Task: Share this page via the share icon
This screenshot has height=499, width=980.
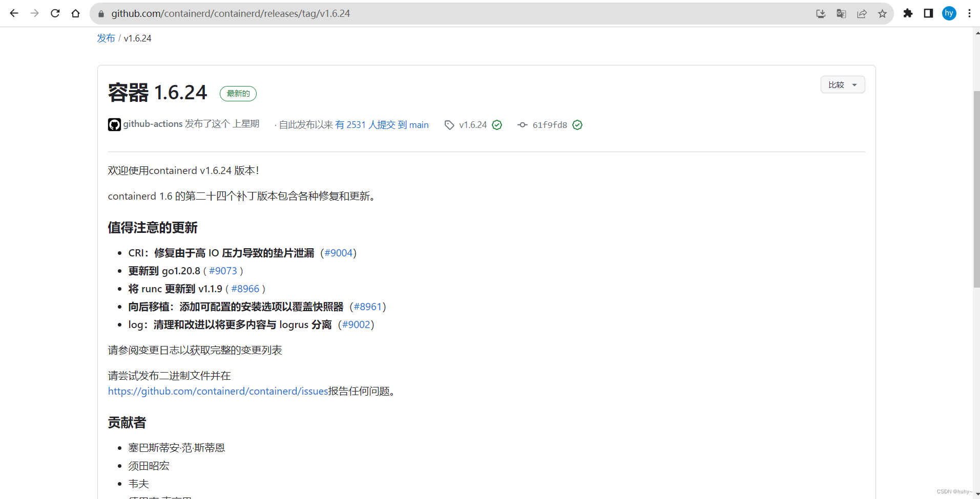Action: pyautogui.click(x=862, y=14)
